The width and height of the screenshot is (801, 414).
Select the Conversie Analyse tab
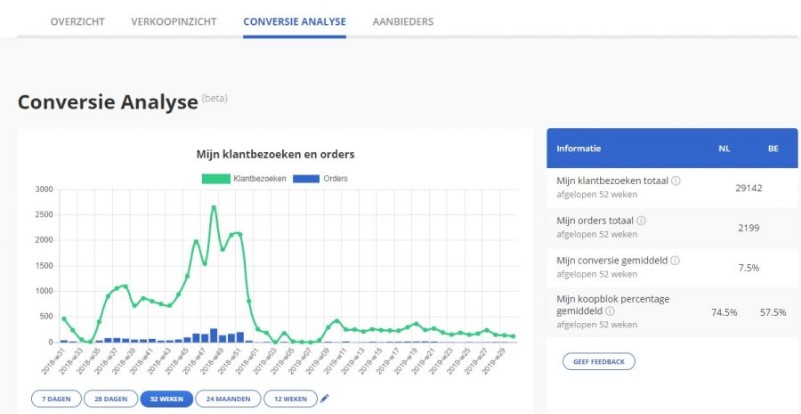[x=294, y=21]
